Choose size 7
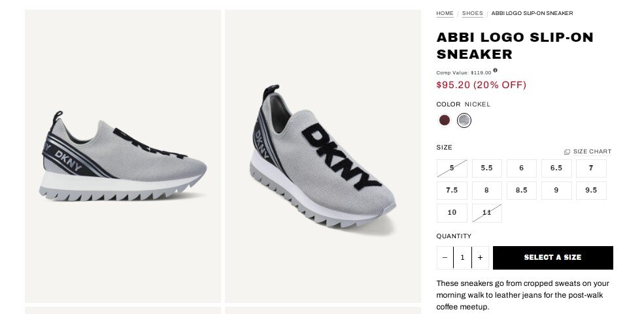Image resolution: width=644 pixels, height=314 pixels. pos(591,168)
